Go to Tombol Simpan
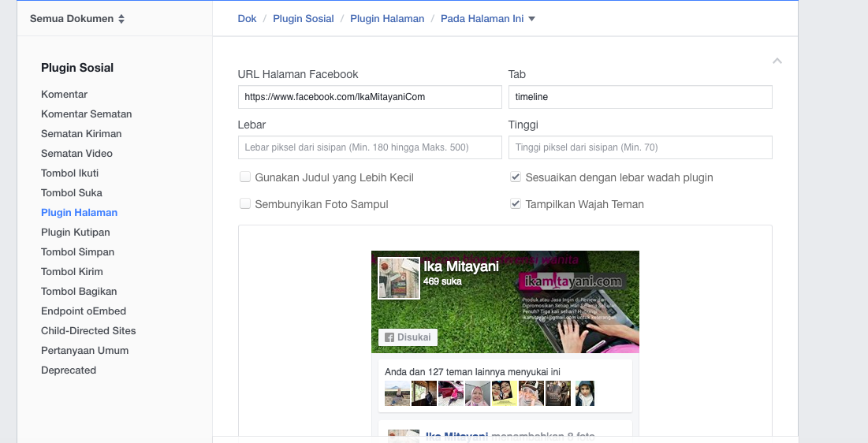This screenshot has height=443, width=868. (77, 252)
